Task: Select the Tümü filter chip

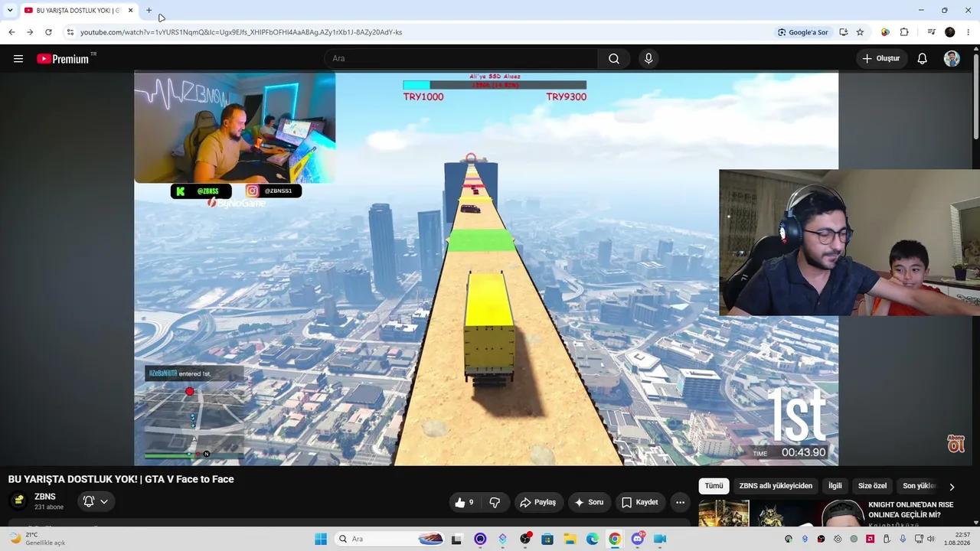Action: (714, 486)
